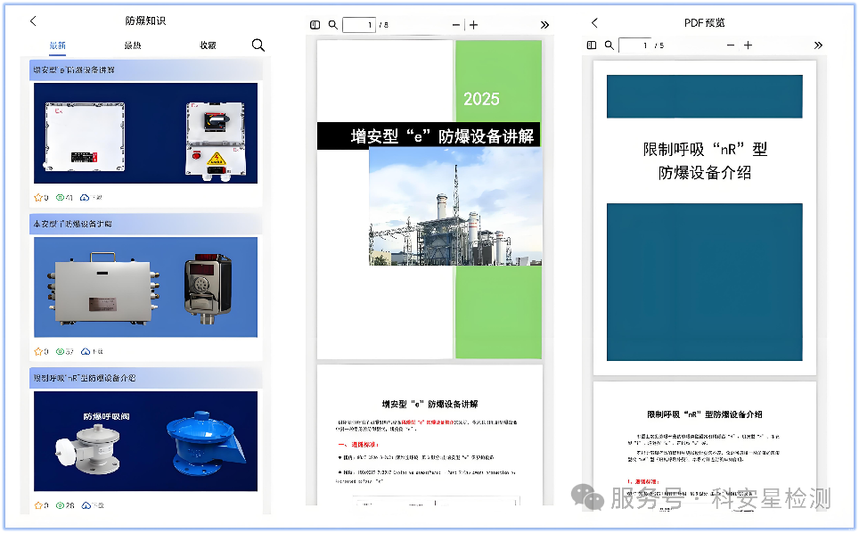859x533 pixels.
Task: Download the 增安型 document via cloud icon
Action: point(84,197)
